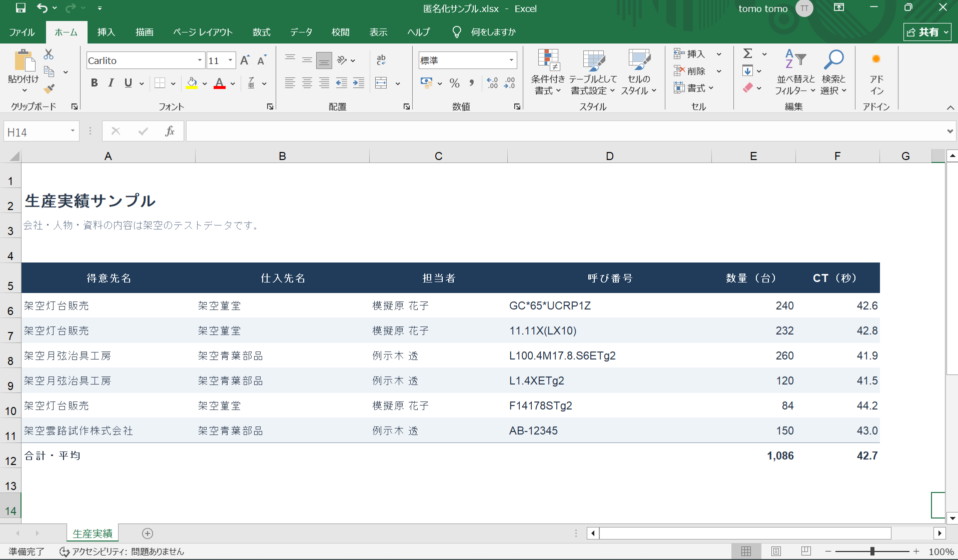This screenshot has height=560, width=958.
Task: Click the Increase Decimal icon
Action: pos(492,83)
